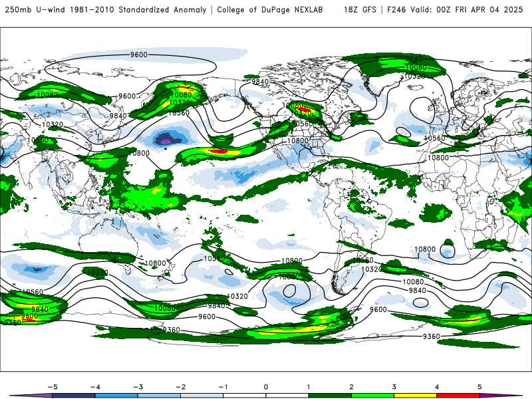Click the '2' colorbar tick label
The image size is (532, 399).
pyautogui.click(x=352, y=387)
